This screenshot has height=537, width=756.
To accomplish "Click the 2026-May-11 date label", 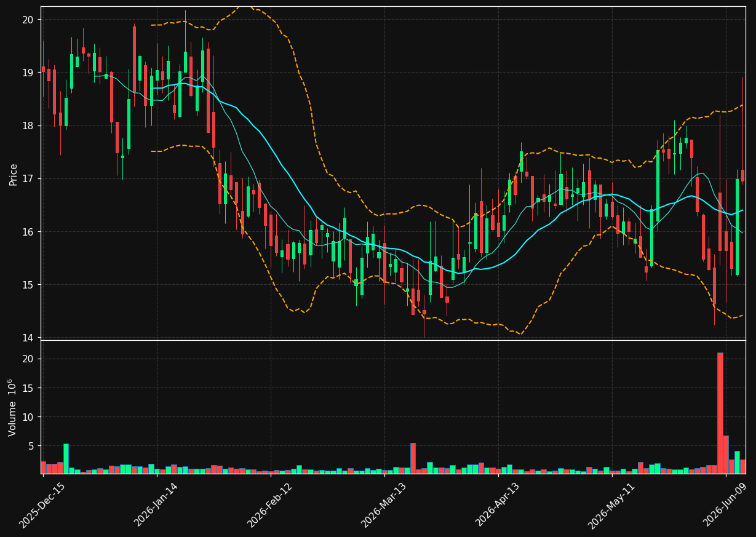I will (x=611, y=505).
